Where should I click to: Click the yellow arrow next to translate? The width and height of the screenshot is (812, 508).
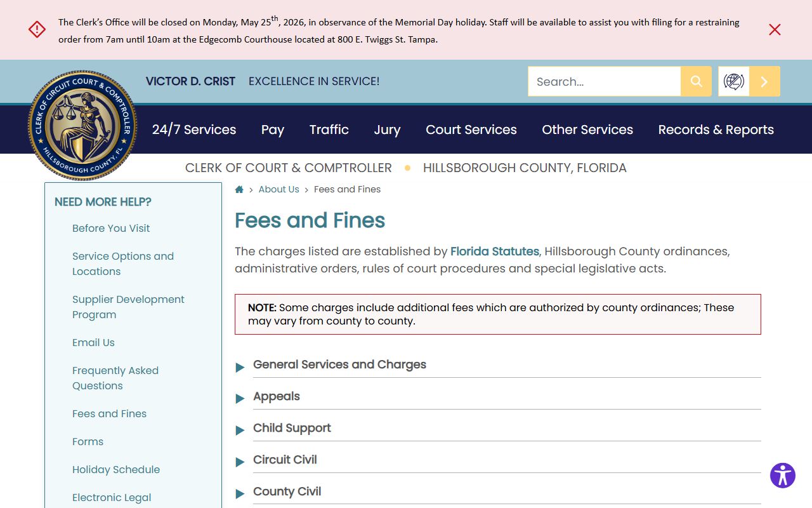point(764,81)
